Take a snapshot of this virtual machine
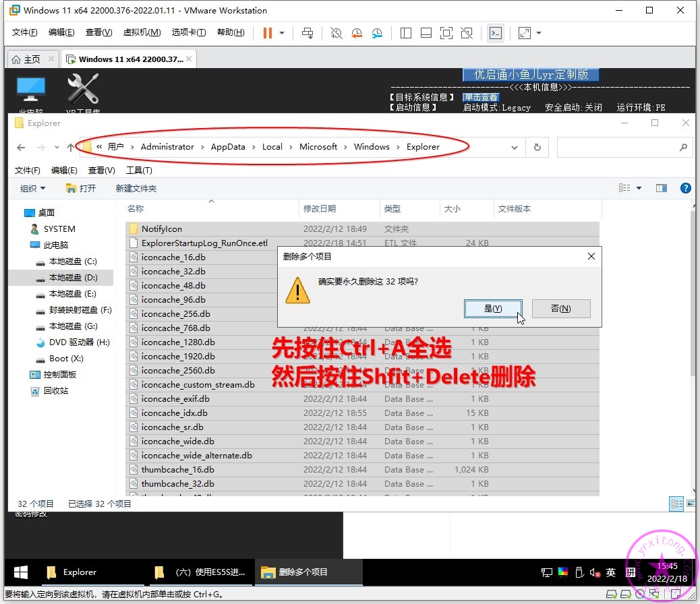 pyautogui.click(x=336, y=33)
